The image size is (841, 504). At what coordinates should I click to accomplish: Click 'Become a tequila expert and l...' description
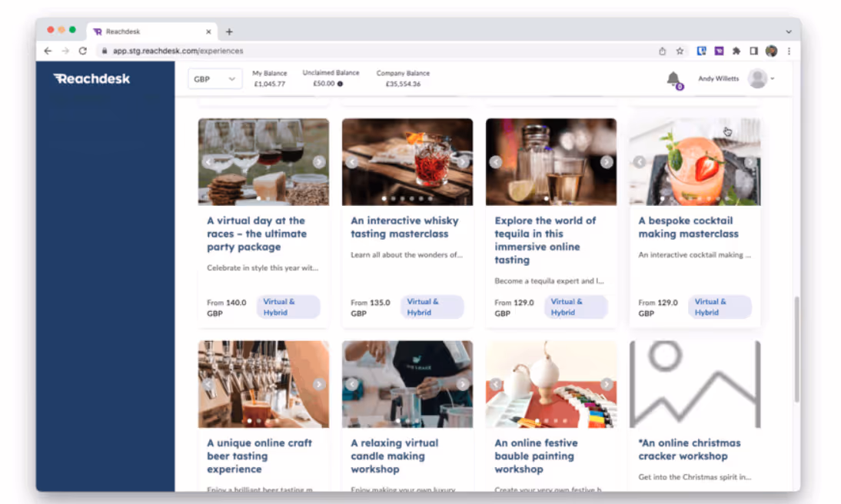pos(549,281)
